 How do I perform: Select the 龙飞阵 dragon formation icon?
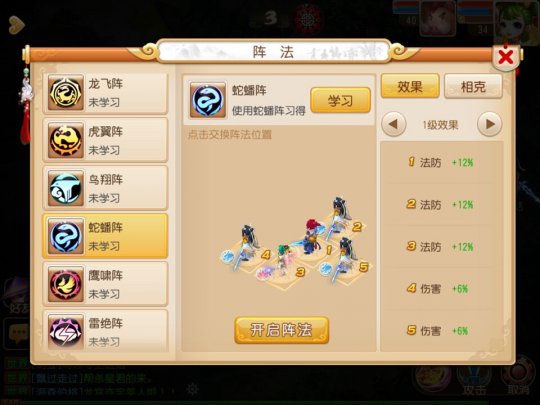(66, 92)
